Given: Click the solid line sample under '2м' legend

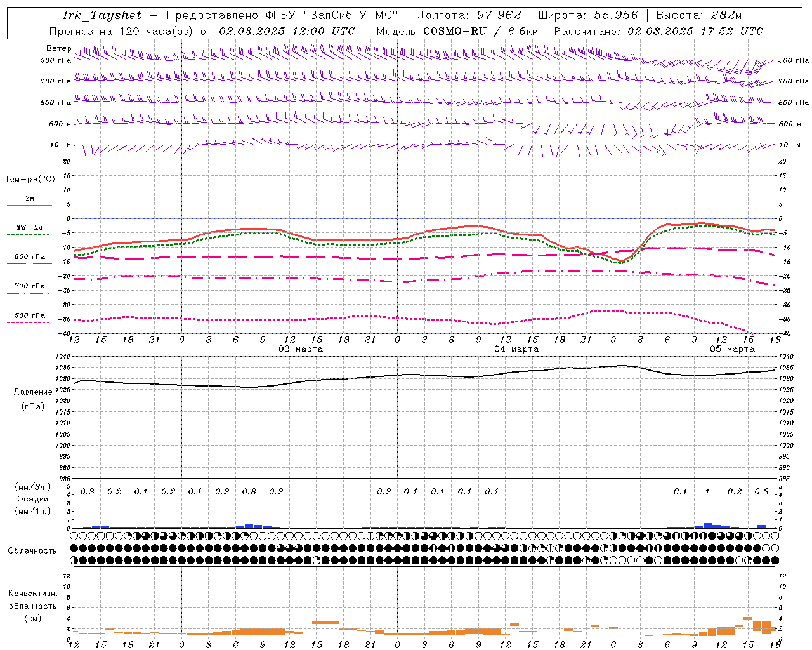Looking at the screenshot, I should click(29, 205).
